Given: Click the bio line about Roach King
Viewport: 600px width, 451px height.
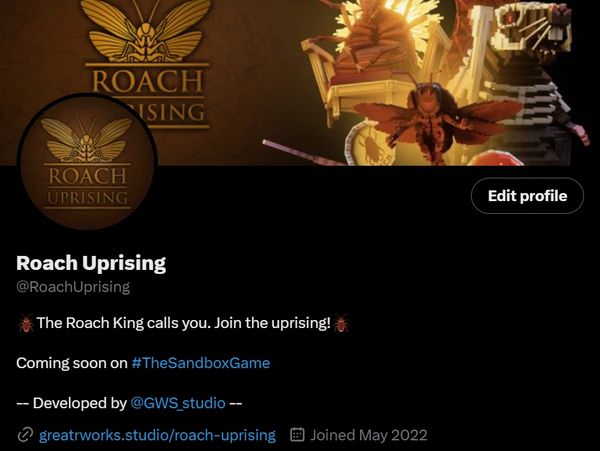Looking at the screenshot, I should pyautogui.click(x=183, y=323).
